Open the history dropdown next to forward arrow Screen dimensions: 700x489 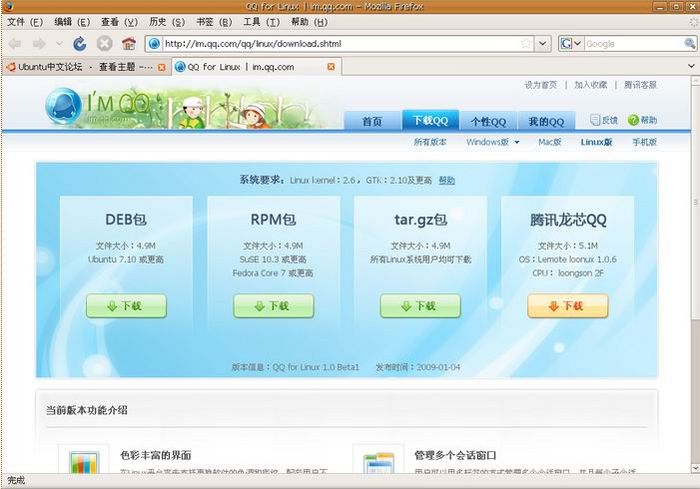tap(59, 44)
